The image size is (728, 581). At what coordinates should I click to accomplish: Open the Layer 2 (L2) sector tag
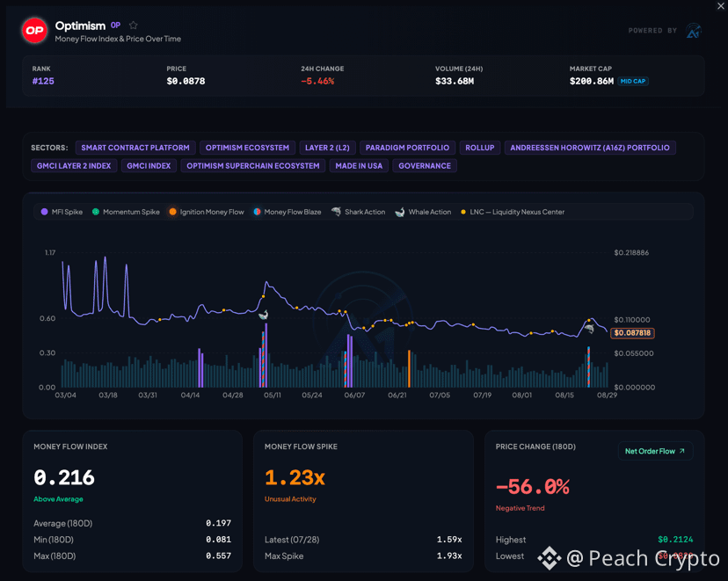click(x=327, y=148)
